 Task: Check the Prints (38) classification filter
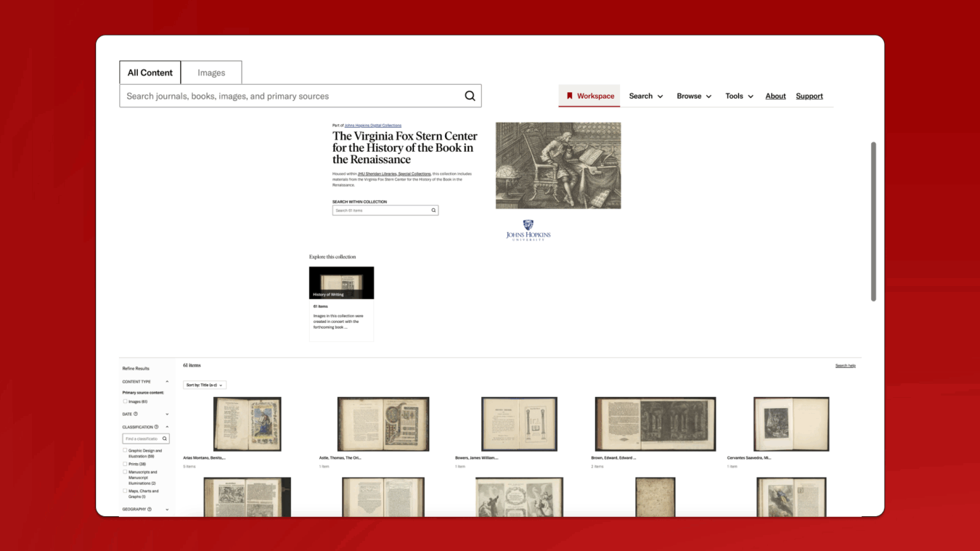pyautogui.click(x=125, y=464)
